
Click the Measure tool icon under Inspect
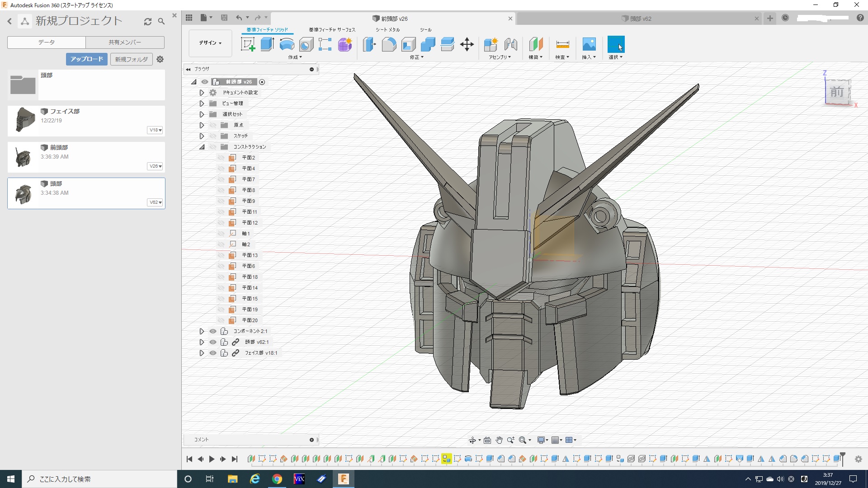pos(562,44)
